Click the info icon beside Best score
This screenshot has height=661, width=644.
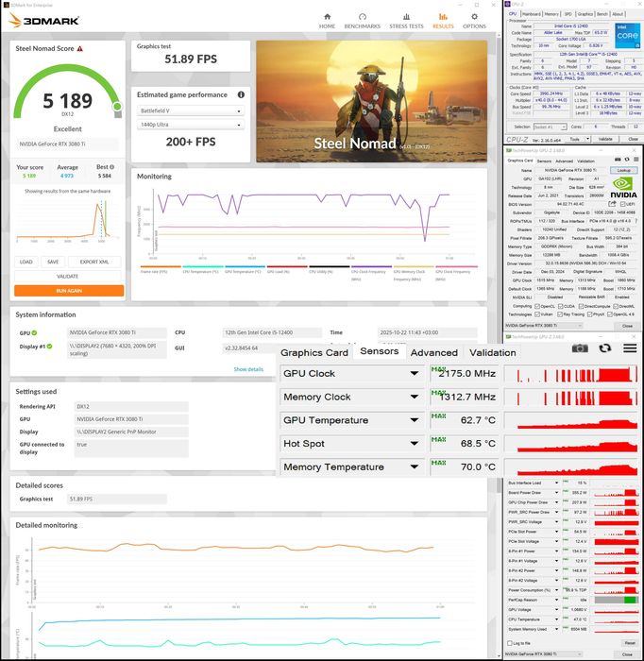pyautogui.click(x=111, y=167)
